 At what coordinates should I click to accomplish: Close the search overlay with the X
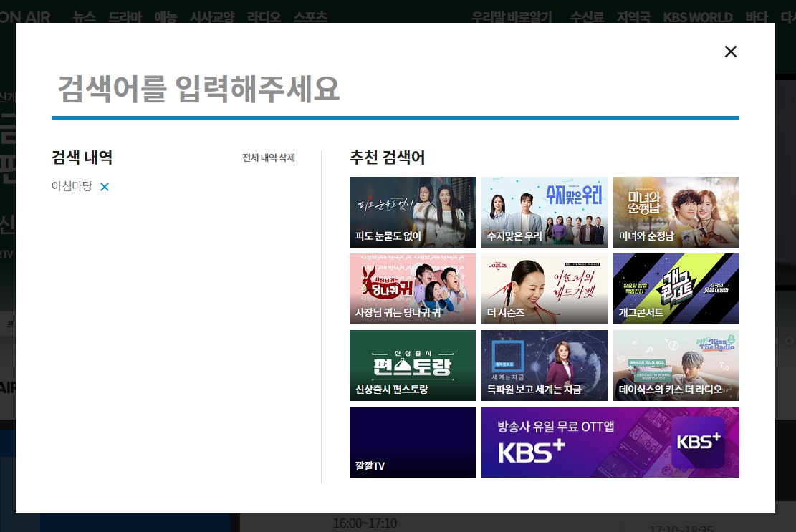[x=731, y=52]
